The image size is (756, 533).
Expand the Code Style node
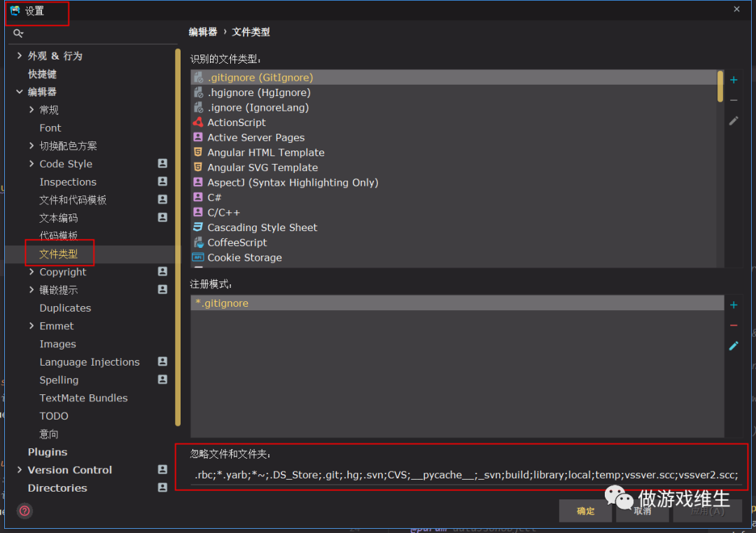[x=31, y=164]
